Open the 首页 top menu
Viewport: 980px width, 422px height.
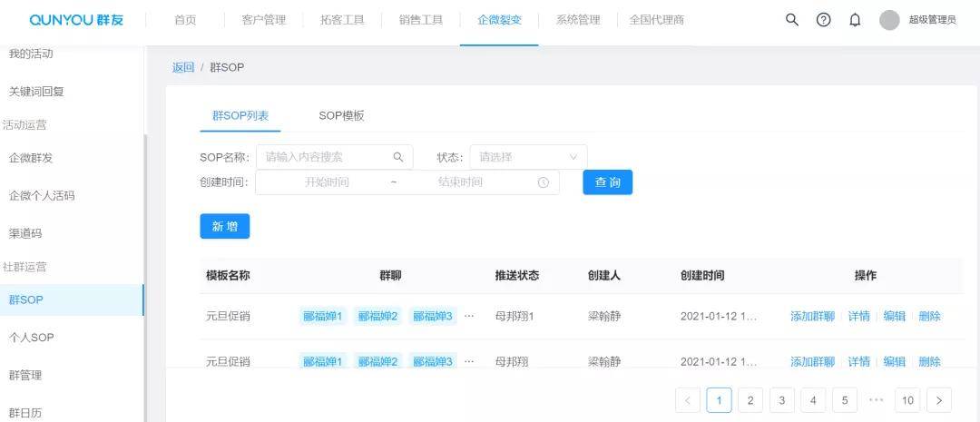(185, 20)
